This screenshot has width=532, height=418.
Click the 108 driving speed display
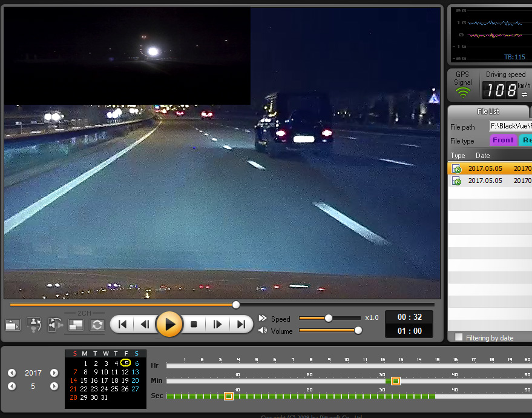500,90
